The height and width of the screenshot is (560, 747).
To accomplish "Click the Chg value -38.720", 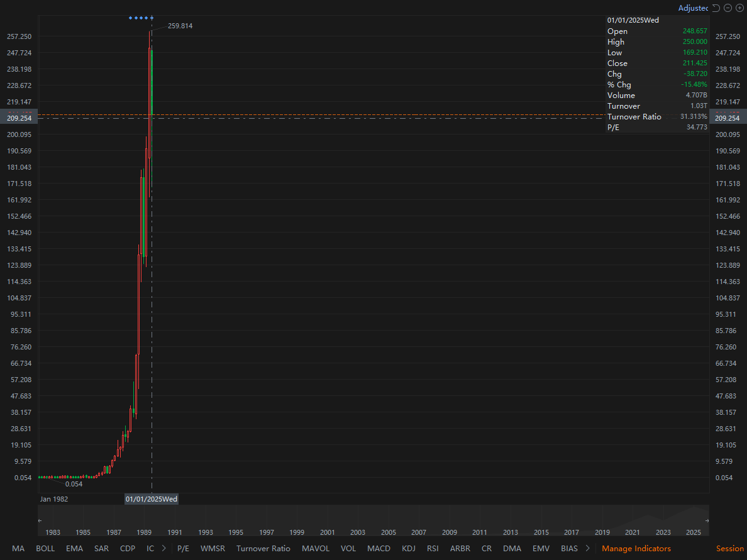I will 695,74.
